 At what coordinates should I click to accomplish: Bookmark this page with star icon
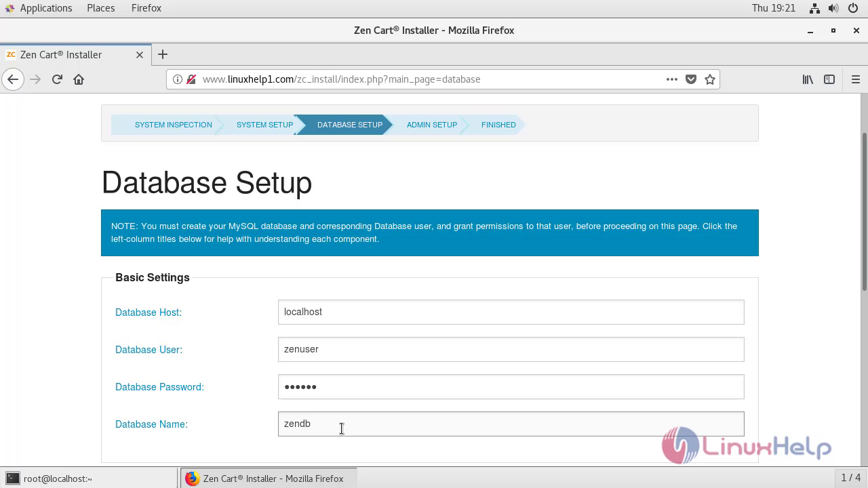710,79
